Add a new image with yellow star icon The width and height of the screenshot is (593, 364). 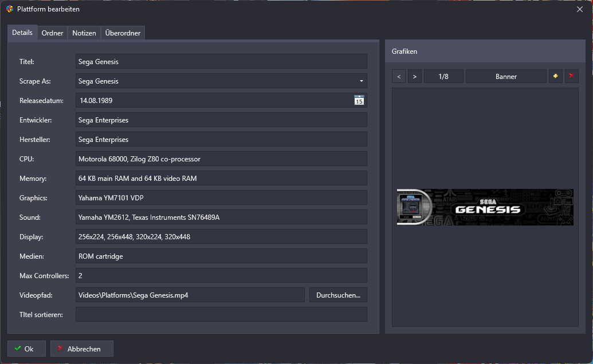click(555, 76)
